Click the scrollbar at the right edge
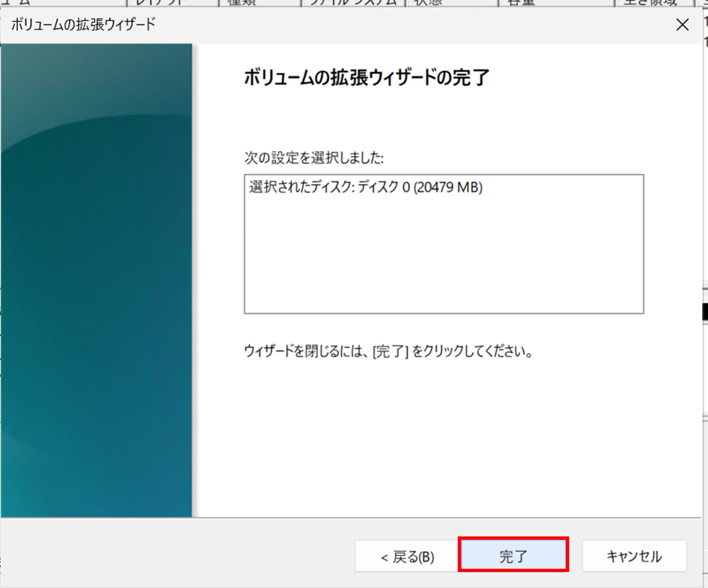The height and width of the screenshot is (588, 708). click(704, 309)
